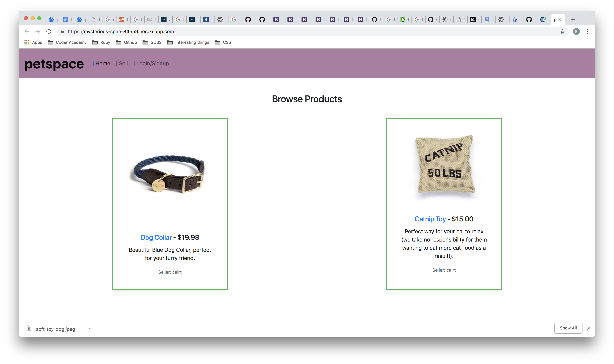
Task: Open the Chrome three-dot menu
Action: pos(587,31)
